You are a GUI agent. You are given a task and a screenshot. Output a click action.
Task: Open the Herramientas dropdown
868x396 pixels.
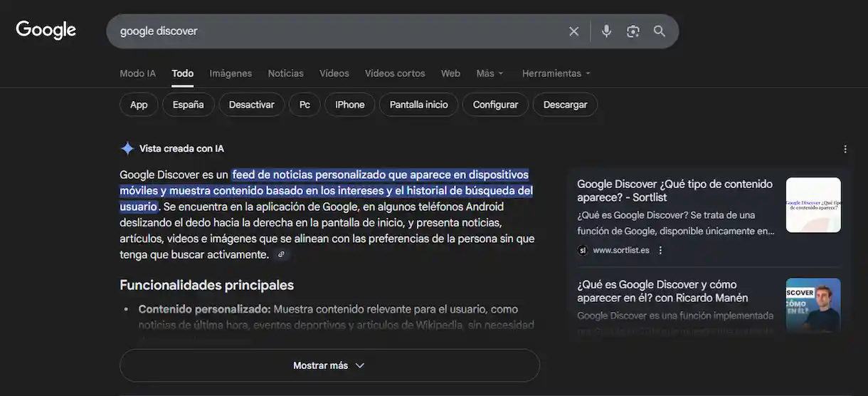pyautogui.click(x=556, y=73)
